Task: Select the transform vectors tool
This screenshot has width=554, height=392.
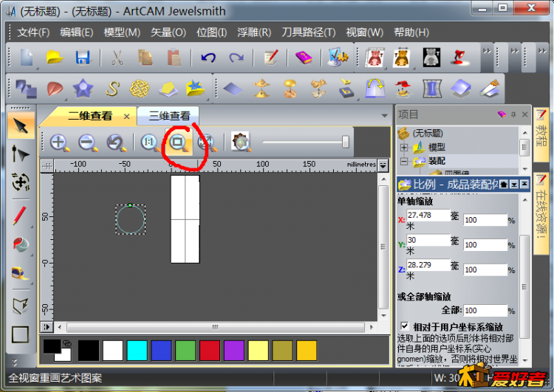Action: (21, 182)
